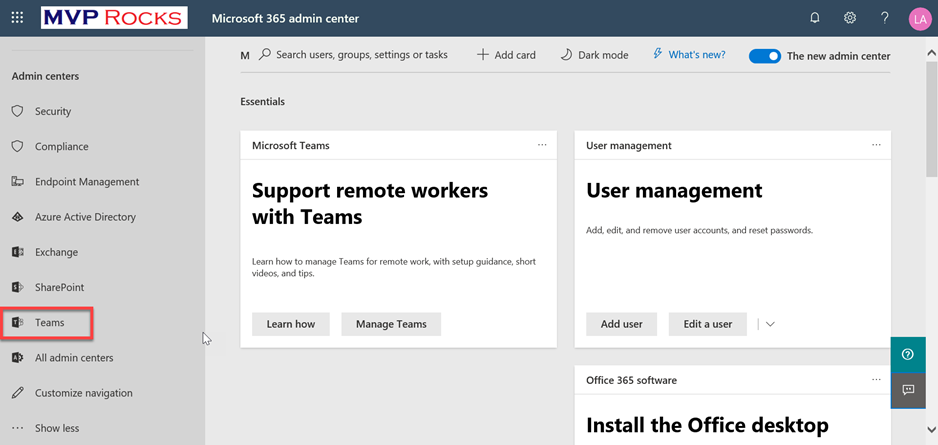
Task: Open the app launcher waffle icon
Action: pos(17,18)
